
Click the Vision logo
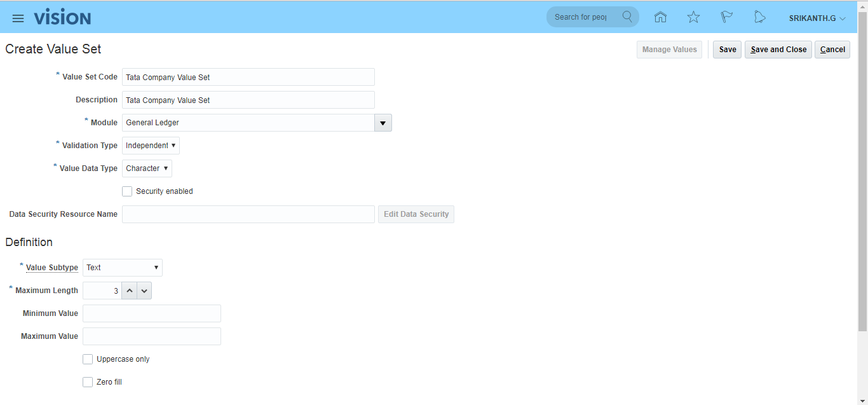click(x=62, y=18)
